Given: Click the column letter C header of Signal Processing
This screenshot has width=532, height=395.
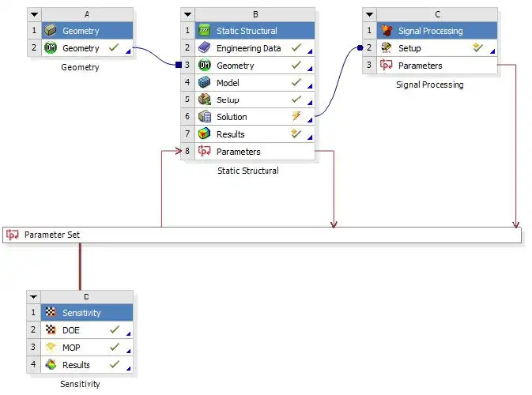Looking at the screenshot, I should [x=437, y=14].
